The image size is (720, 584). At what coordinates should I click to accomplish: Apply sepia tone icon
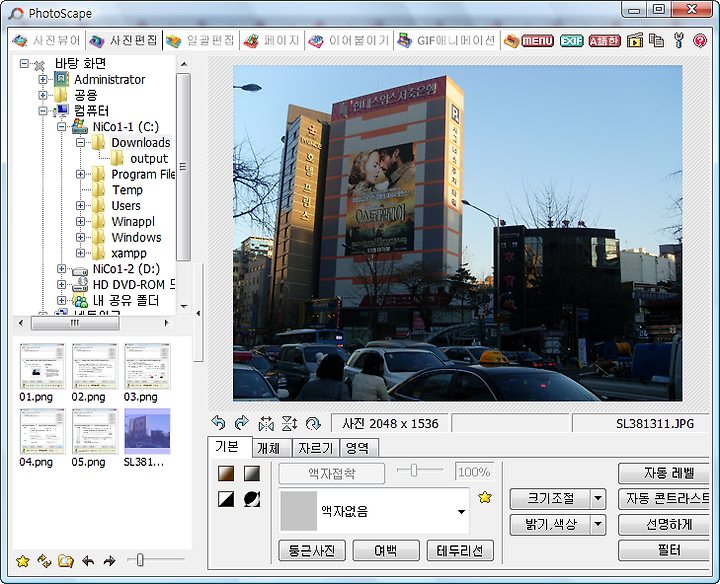[x=226, y=473]
